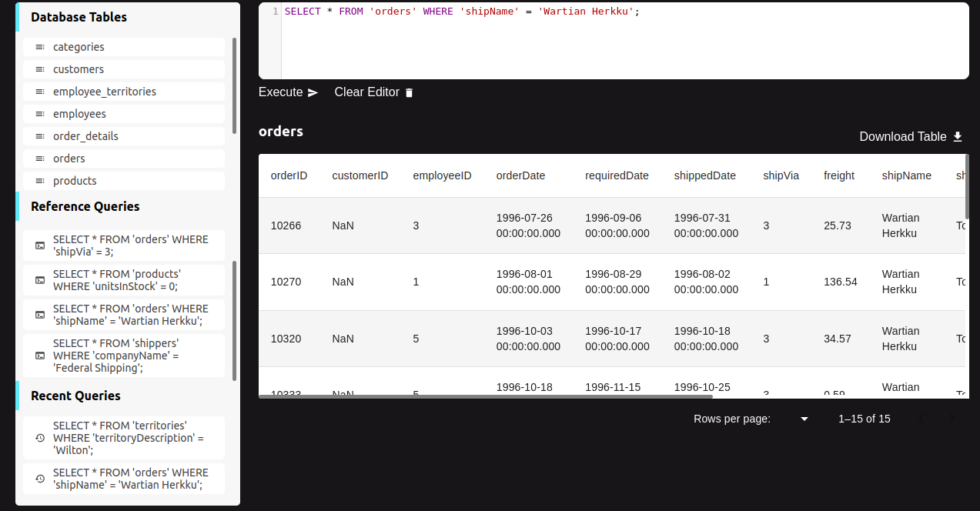This screenshot has width=980, height=511.
Task: Load recent query for territoryDescription Wilton
Action: click(x=124, y=438)
